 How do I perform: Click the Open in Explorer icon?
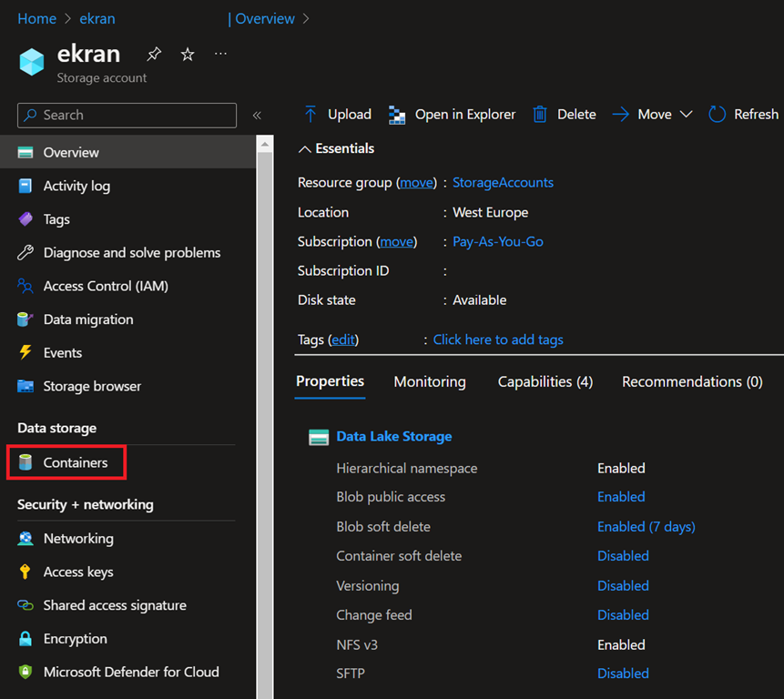397,114
